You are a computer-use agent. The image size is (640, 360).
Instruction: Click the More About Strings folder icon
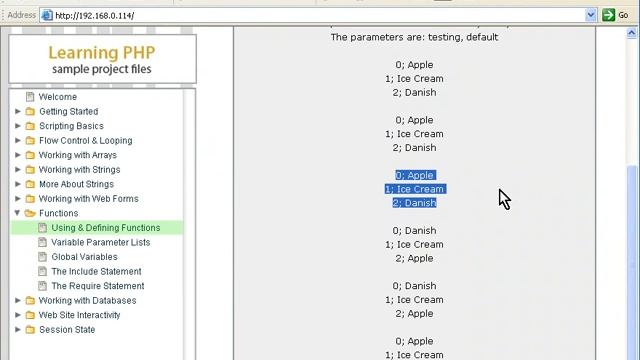(30, 184)
